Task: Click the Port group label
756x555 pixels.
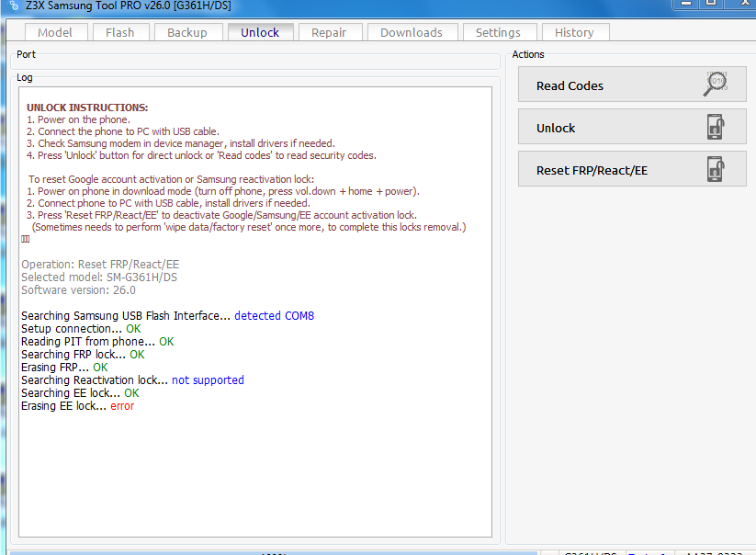Action: [26, 54]
